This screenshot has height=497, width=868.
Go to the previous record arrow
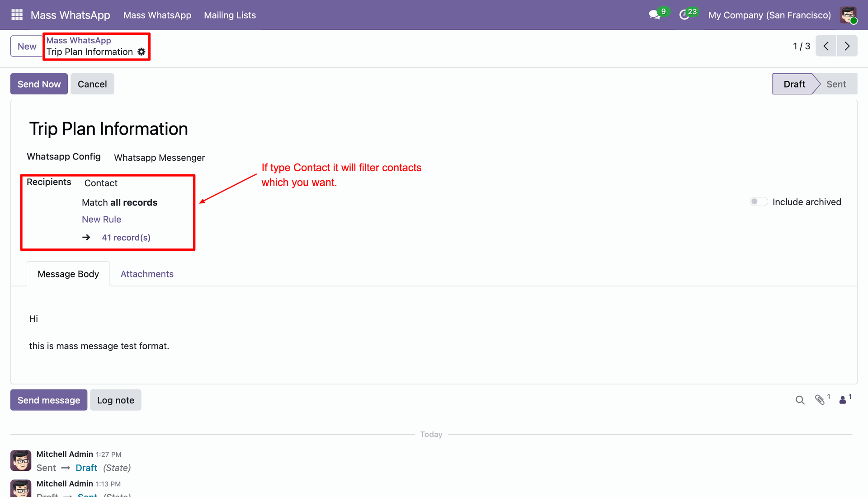[x=826, y=46]
